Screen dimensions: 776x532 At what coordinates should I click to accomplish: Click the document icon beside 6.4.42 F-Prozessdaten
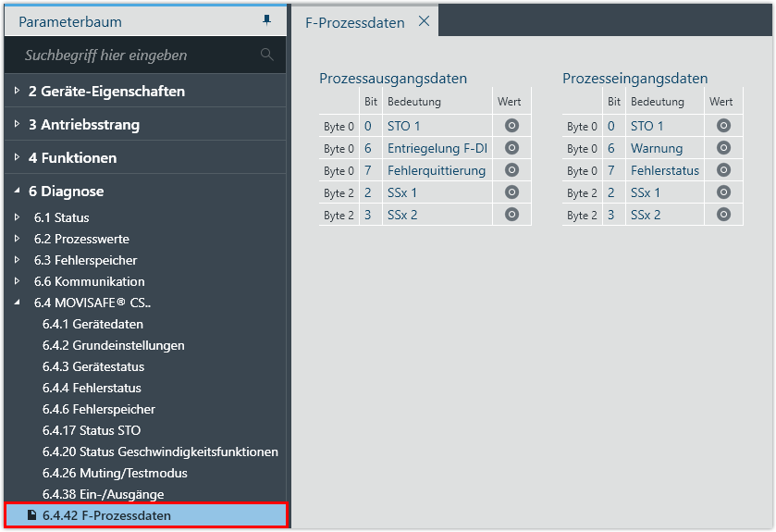(x=32, y=515)
